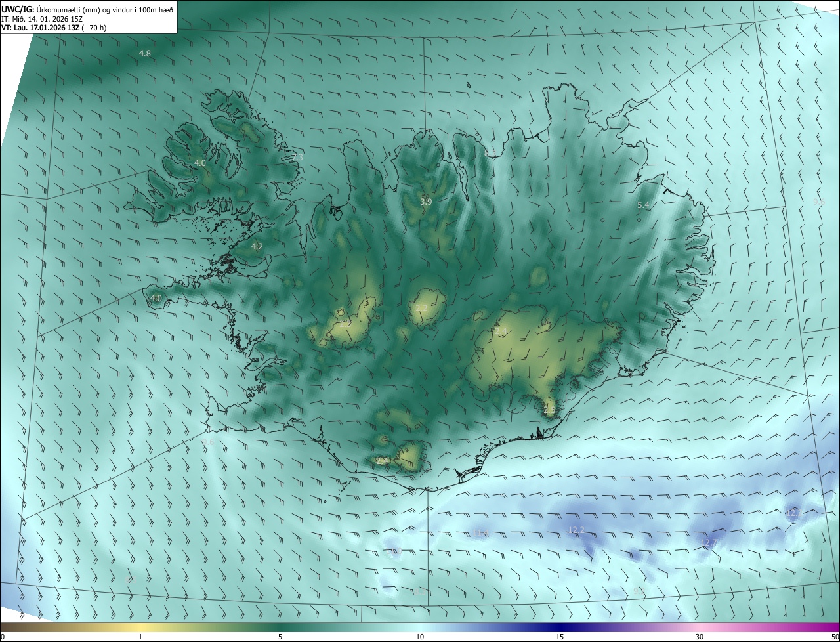Click the '15' label on the colour scale
The width and height of the screenshot is (840, 642).
(x=560, y=637)
